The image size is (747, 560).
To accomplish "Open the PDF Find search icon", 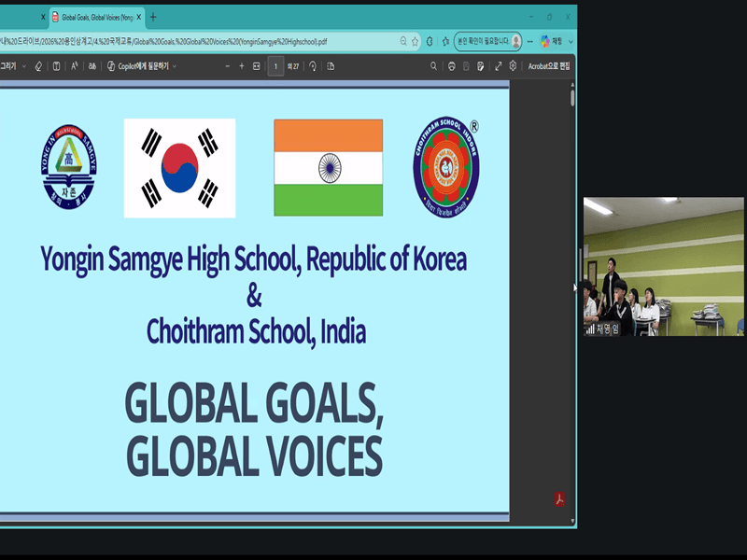I will pos(433,66).
